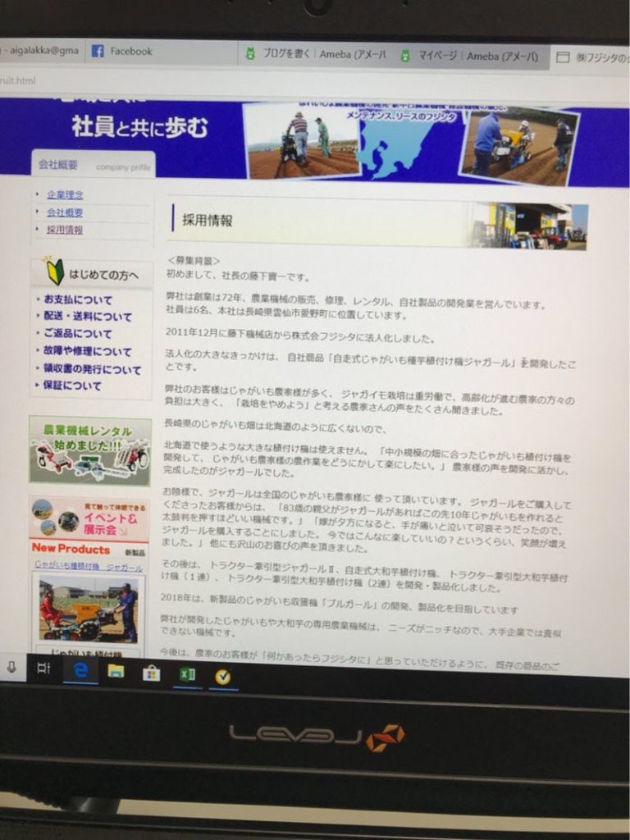This screenshot has height=840, width=630.
Task: Open the 会社概要 sidebar link
Action: [x=64, y=212]
